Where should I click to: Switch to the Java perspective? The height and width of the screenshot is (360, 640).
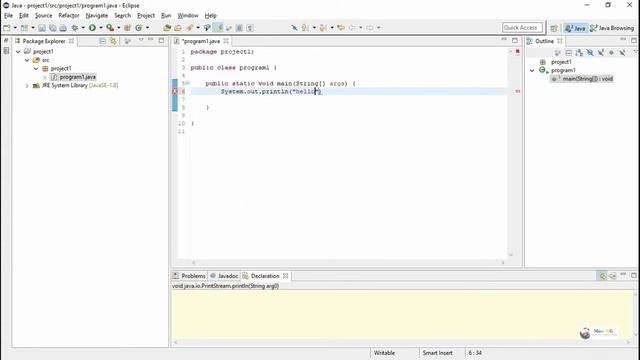[x=576, y=28]
